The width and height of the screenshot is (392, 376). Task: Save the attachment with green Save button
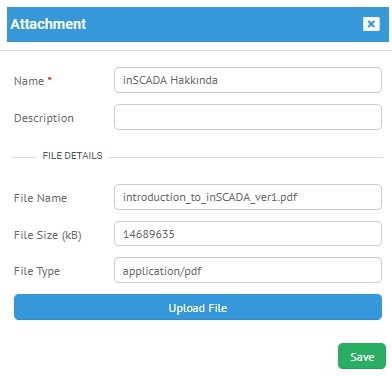click(362, 356)
